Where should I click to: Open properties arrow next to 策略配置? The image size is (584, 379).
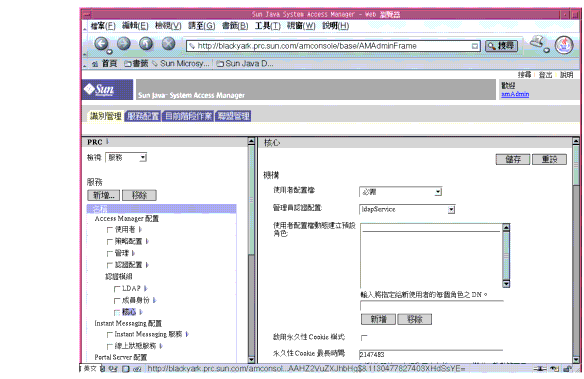coord(147,241)
